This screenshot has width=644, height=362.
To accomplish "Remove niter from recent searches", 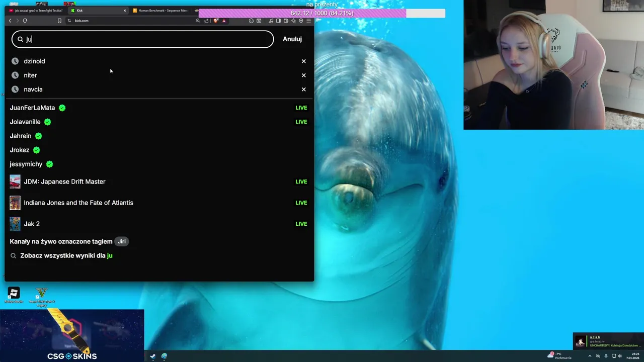I will (x=303, y=75).
